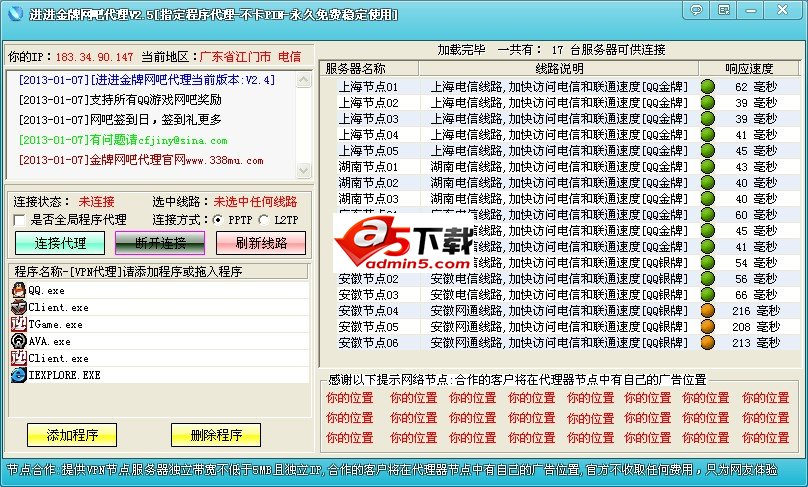This screenshot has width=808, height=487.
Task: Click the 刷新线路 button
Action: tap(261, 243)
